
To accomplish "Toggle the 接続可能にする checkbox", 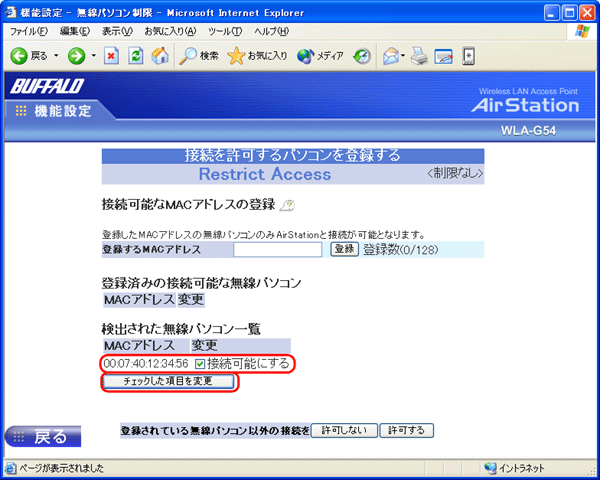I will [200, 363].
